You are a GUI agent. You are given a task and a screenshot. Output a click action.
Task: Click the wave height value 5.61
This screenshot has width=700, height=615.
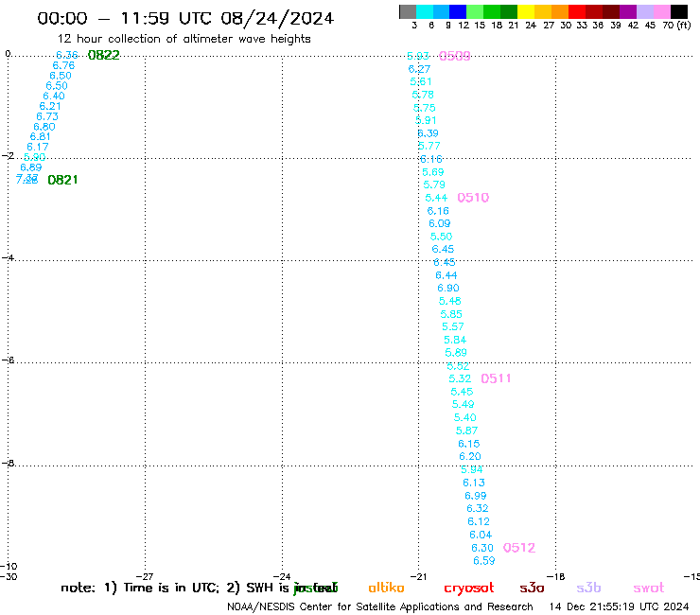tap(421, 81)
